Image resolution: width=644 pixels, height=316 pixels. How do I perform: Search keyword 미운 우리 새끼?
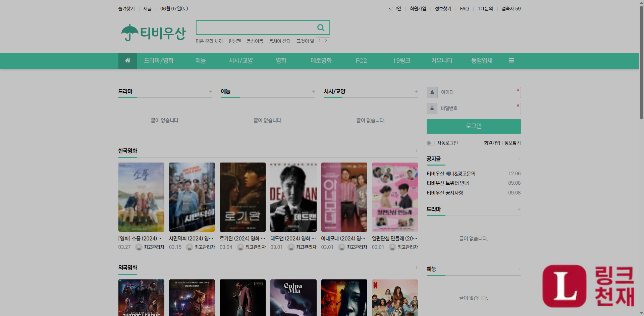[209, 41]
